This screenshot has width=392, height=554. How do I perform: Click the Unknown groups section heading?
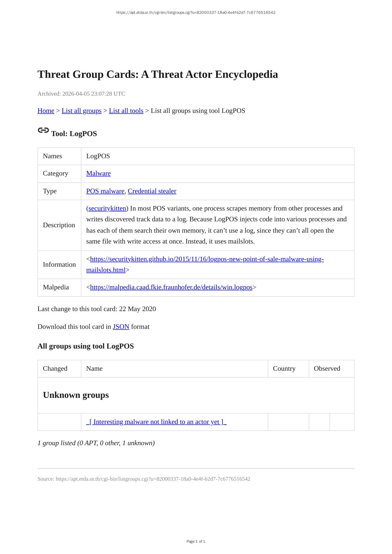pos(76,395)
